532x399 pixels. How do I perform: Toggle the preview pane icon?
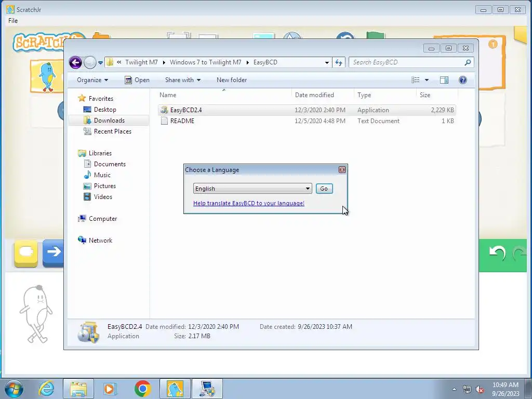(444, 80)
